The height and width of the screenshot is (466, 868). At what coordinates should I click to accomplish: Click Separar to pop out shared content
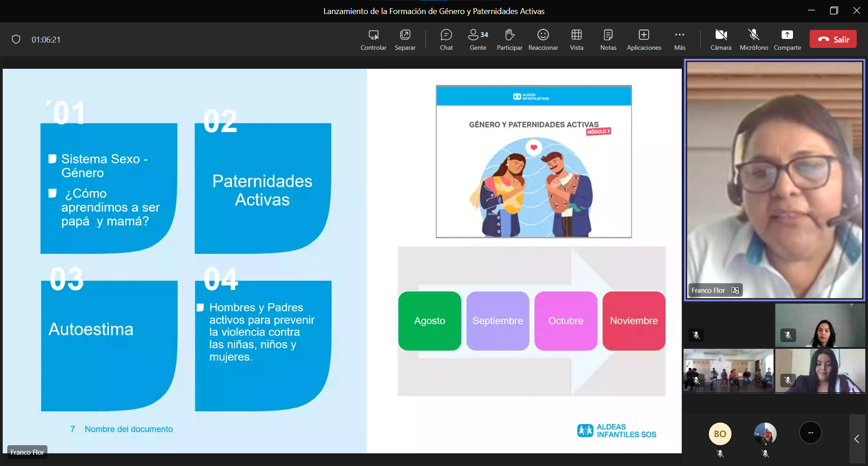click(405, 39)
